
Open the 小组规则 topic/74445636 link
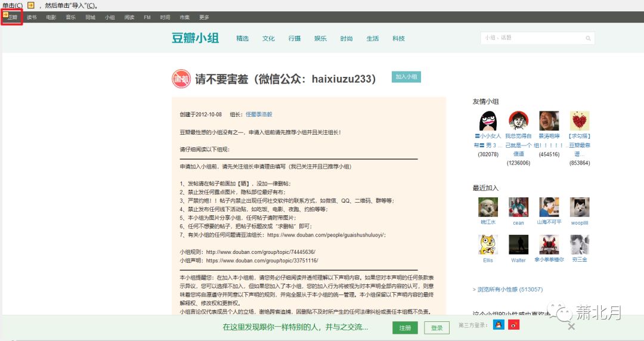[x=261, y=252]
